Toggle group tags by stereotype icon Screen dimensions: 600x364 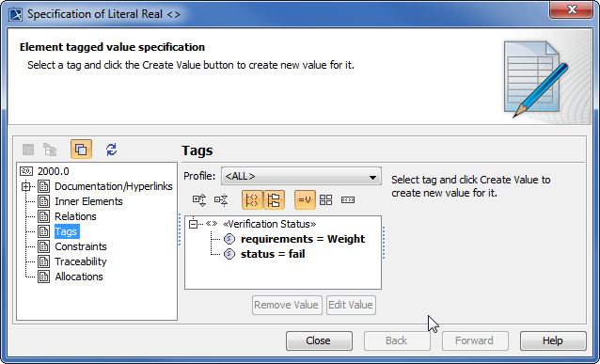252,199
